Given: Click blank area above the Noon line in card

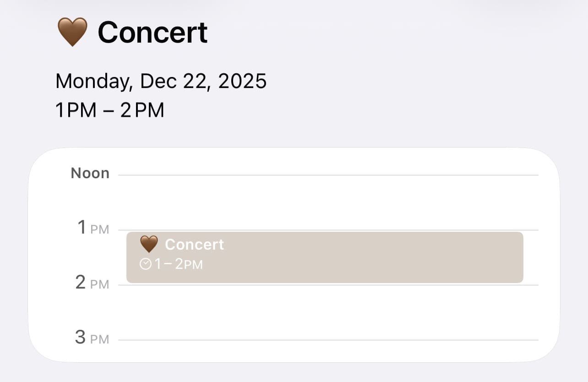Looking at the screenshot, I should click(x=327, y=160).
